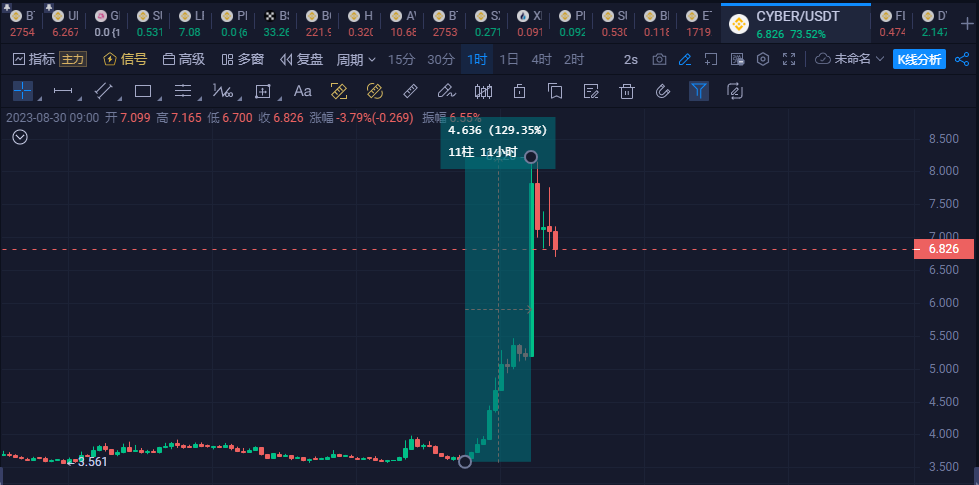This screenshot has height=485, width=979.
Task: Open the 多窗 multi-window layout
Action: pyautogui.click(x=243, y=59)
